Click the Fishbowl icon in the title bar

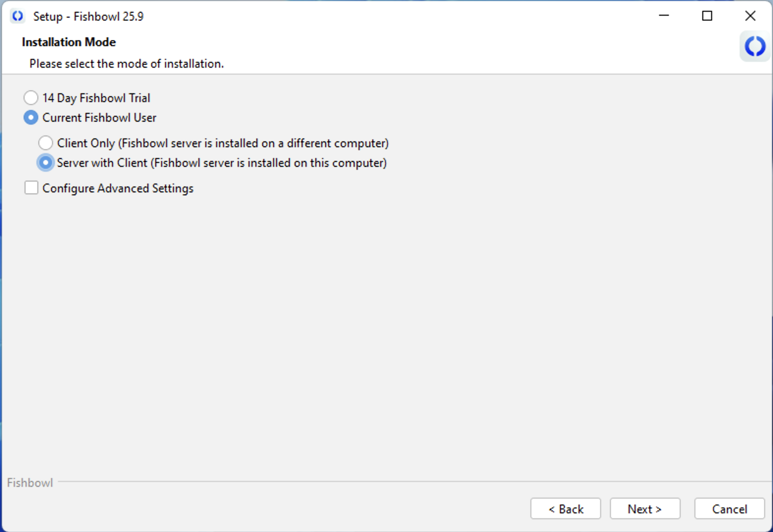(x=18, y=16)
